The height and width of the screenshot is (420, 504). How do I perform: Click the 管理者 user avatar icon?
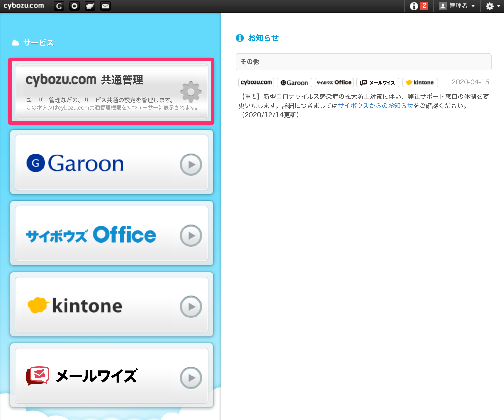tap(443, 6)
